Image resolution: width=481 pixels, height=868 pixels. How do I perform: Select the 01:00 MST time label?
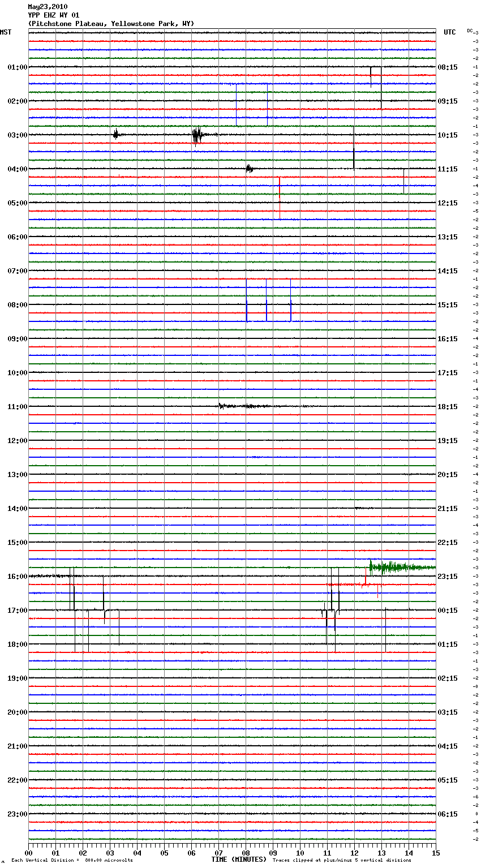click(x=17, y=67)
